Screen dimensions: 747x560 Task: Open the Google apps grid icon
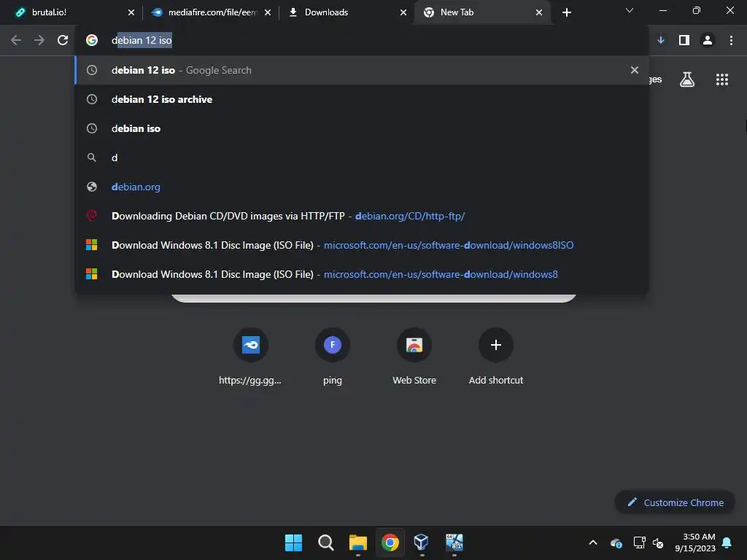point(722,79)
